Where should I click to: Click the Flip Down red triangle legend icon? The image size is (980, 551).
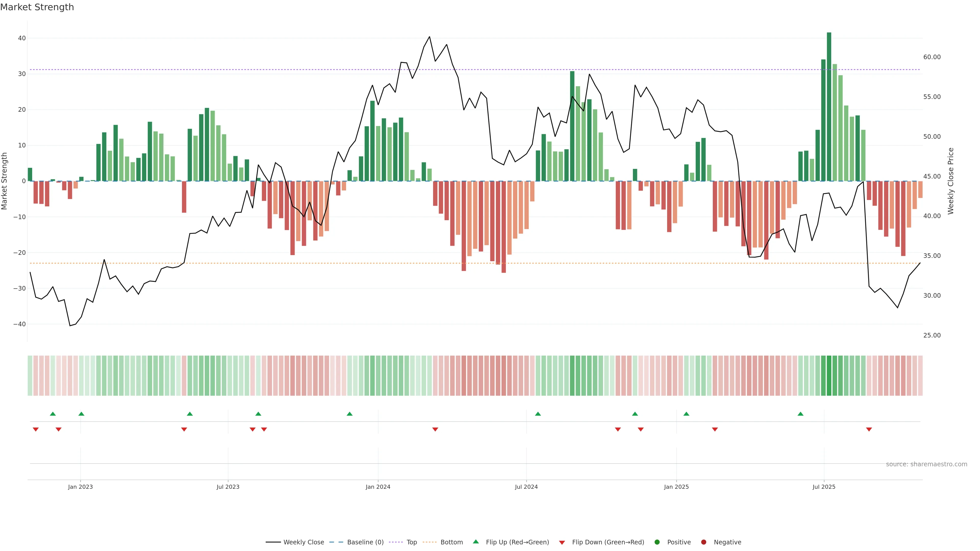[x=562, y=542]
